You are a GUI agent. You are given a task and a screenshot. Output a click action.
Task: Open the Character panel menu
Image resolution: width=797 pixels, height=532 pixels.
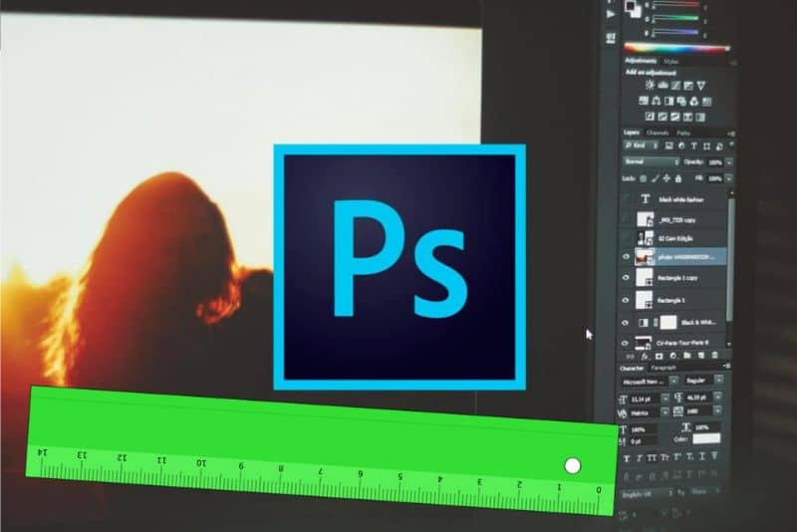tap(727, 366)
